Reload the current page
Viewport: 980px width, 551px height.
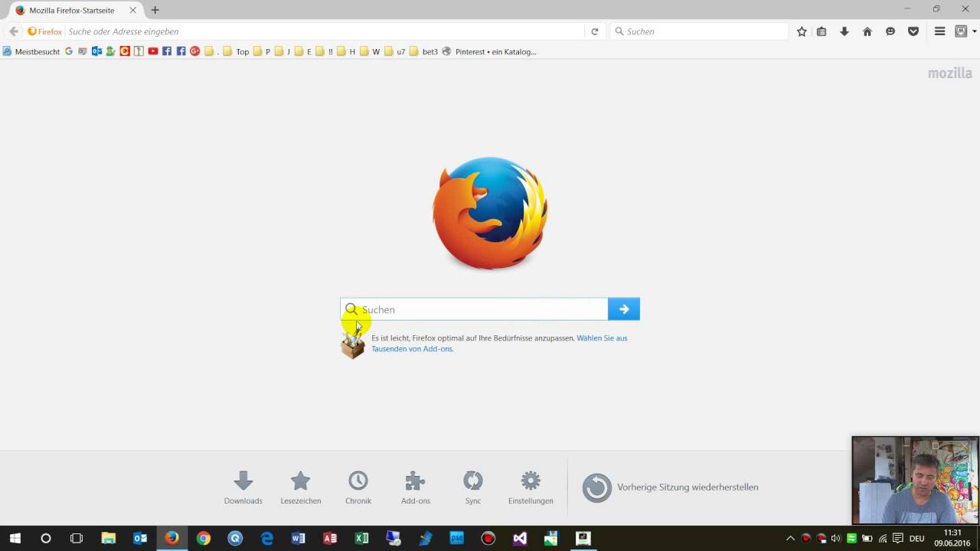click(x=594, y=31)
